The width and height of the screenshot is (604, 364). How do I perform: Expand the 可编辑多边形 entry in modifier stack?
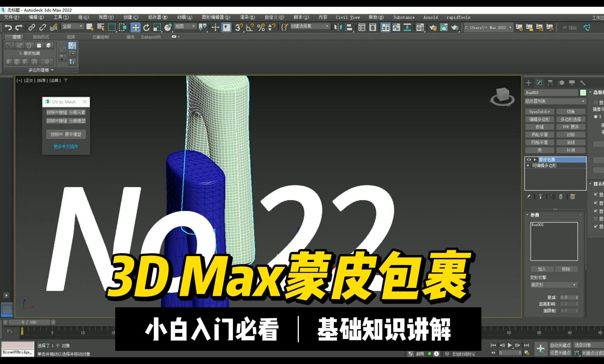click(x=528, y=165)
